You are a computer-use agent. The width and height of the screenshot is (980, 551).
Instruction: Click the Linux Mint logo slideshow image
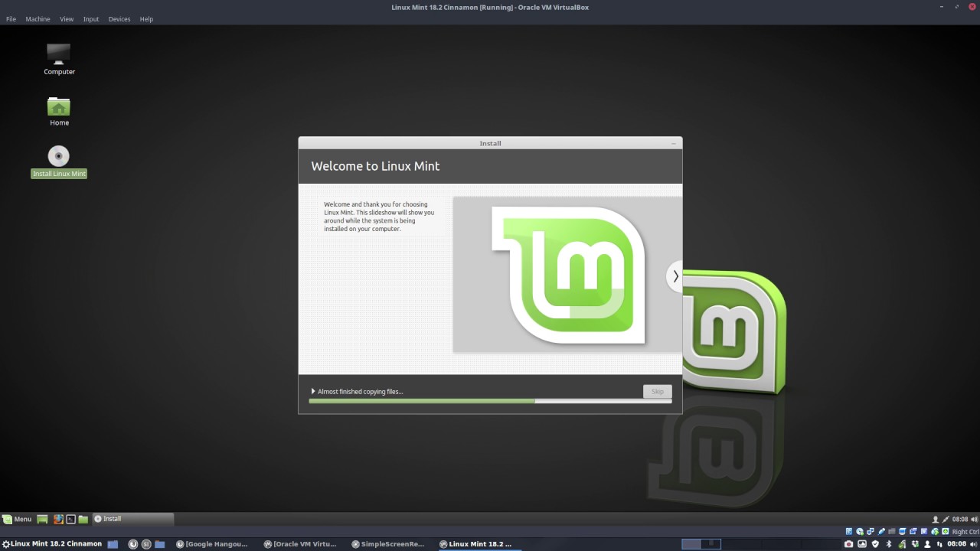(x=567, y=275)
